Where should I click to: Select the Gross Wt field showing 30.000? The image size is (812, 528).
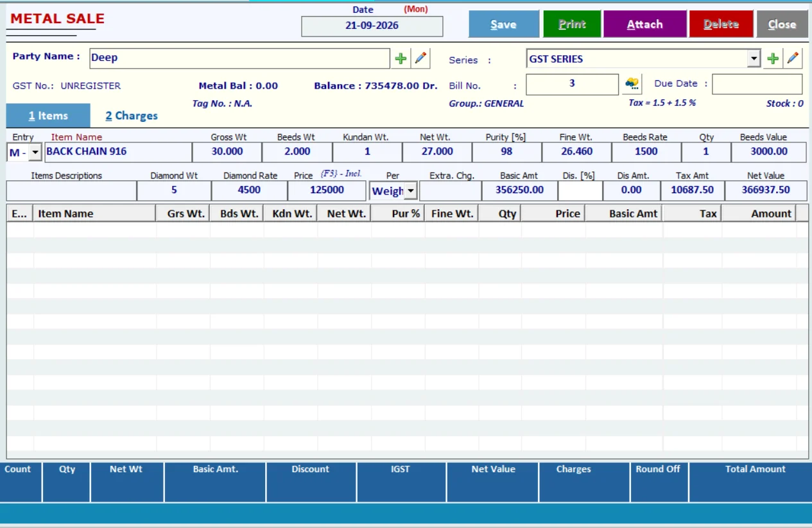[227, 152]
